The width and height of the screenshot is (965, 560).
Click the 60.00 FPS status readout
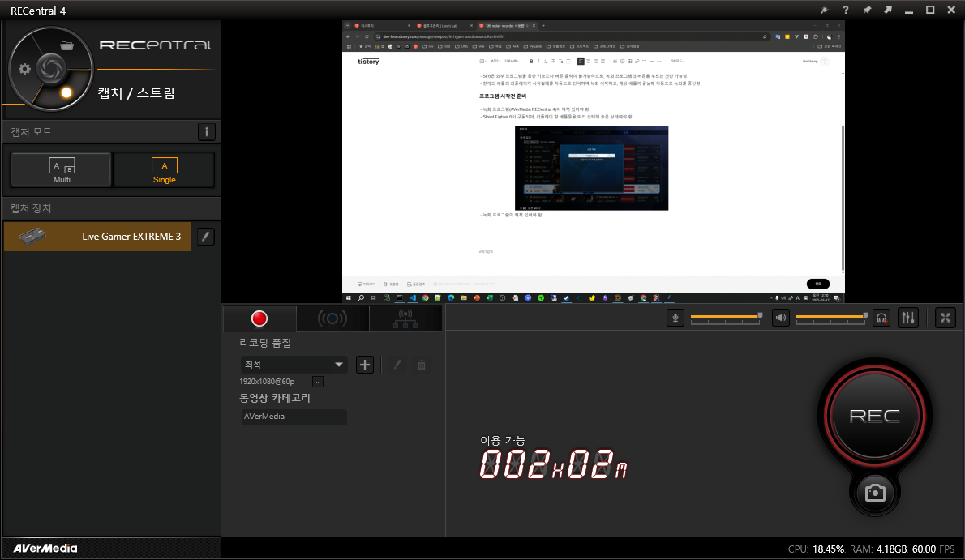click(933, 549)
